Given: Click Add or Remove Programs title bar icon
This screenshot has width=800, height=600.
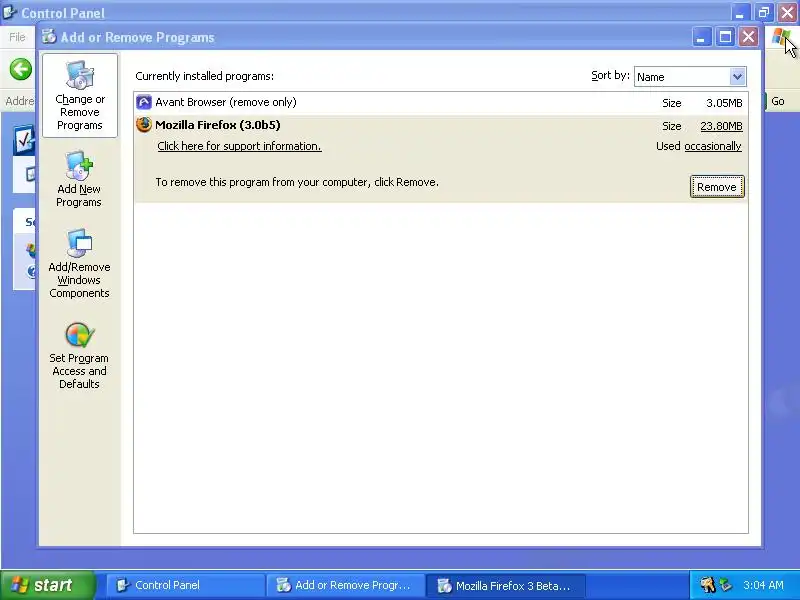Looking at the screenshot, I should pyautogui.click(x=48, y=37).
